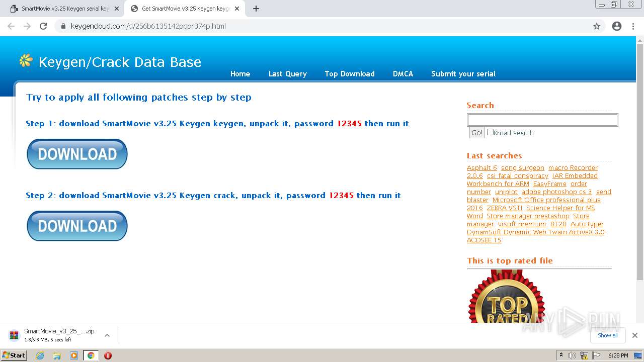Viewport: 644px width, 362px height.
Task: Click the network tray icon
Action: point(584,355)
